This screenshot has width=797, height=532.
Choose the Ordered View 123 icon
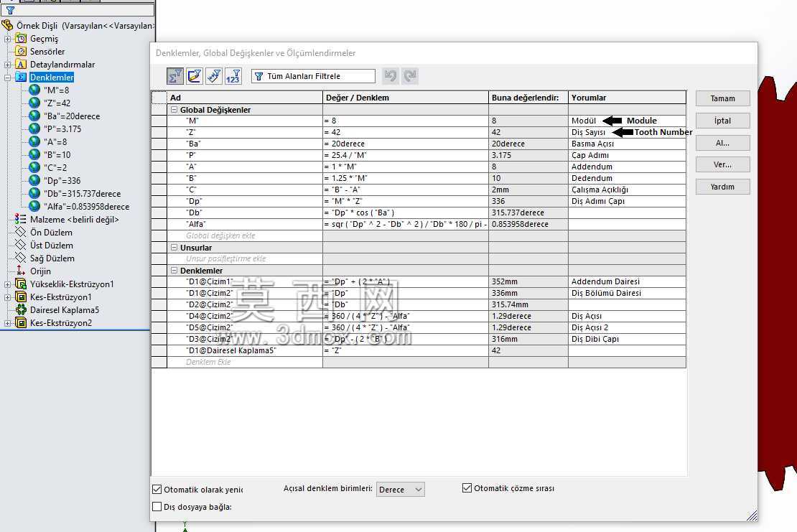(233, 76)
